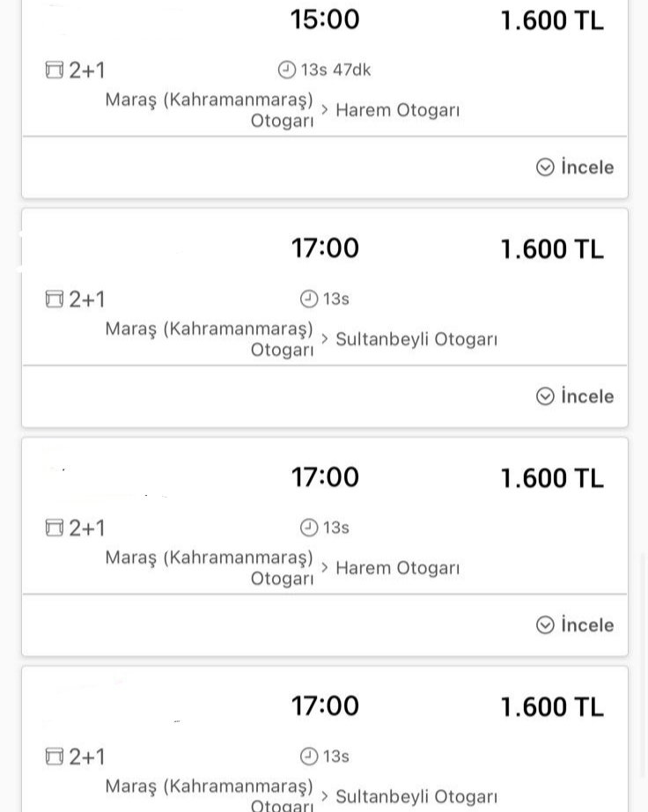Viewport: 648px width, 812px height.
Task: Click the 1.600 TL price of the 15:00 trip
Action: tap(552, 20)
